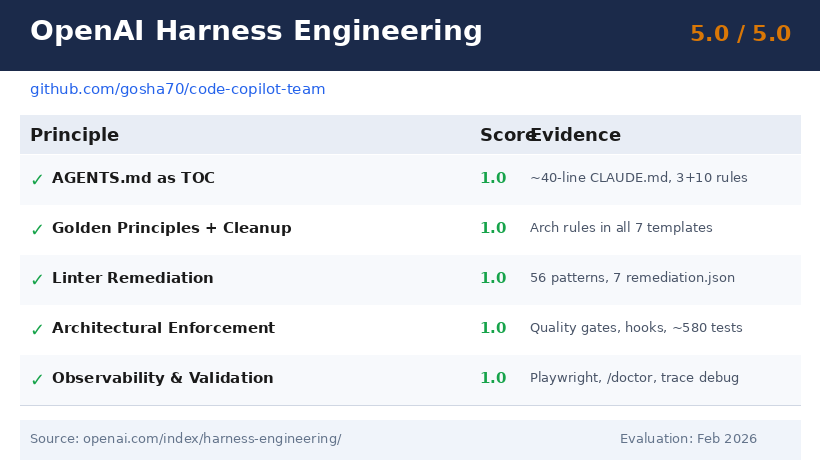
Task: Click evidence '~40-line CLAUDE.md, 3+10 rules'
Action: point(639,178)
